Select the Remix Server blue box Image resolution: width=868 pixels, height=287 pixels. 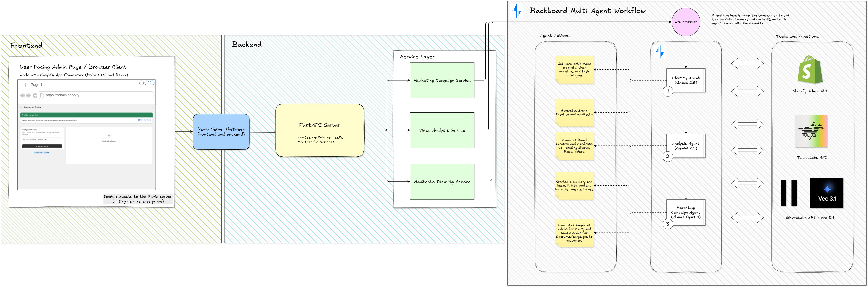pos(221,132)
